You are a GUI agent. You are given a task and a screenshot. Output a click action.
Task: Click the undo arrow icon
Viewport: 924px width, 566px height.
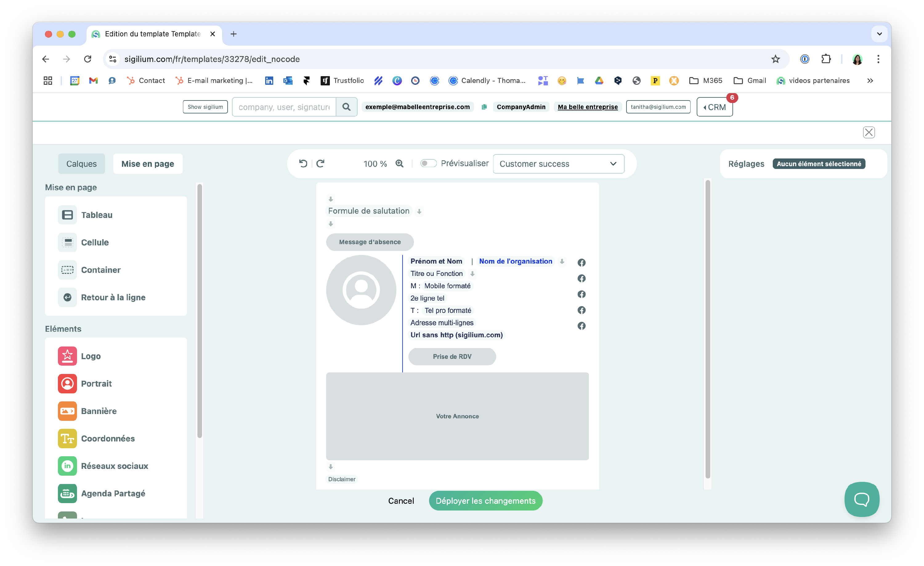tap(303, 163)
